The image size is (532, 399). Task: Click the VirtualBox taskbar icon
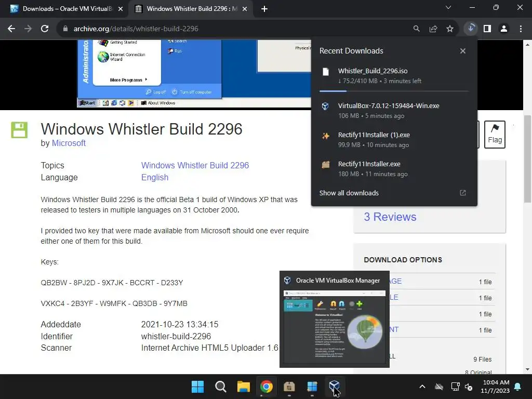click(335, 387)
